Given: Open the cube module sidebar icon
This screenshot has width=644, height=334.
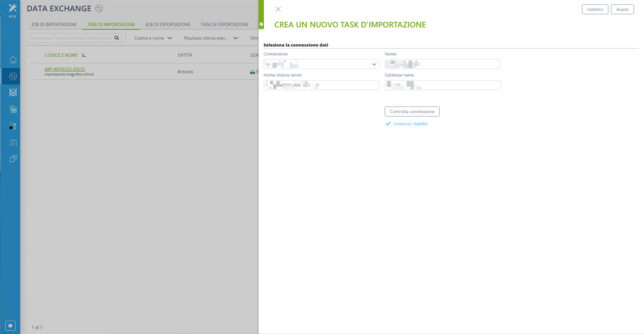Looking at the screenshot, I should point(13,93).
